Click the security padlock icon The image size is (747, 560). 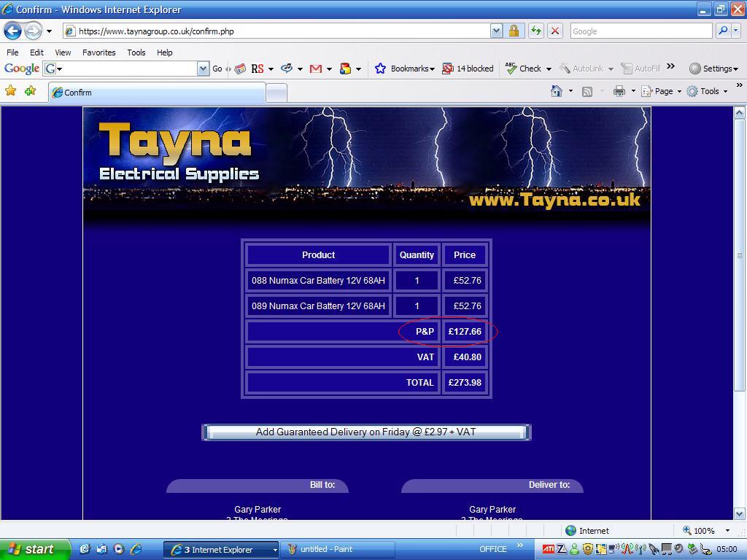point(514,31)
